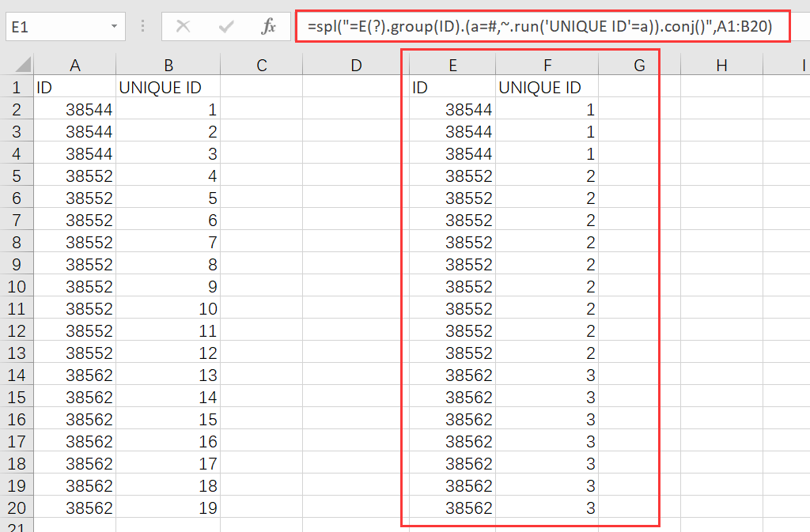Click cell B1 labeled UNIQUE ID

(x=168, y=88)
